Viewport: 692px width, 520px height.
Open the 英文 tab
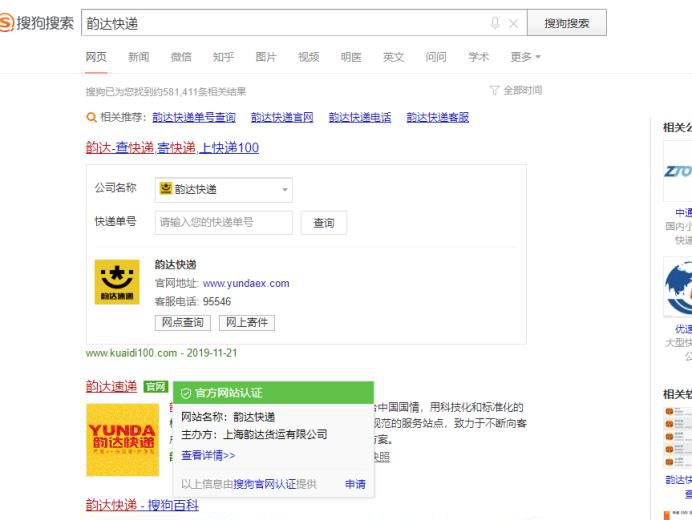click(x=393, y=57)
